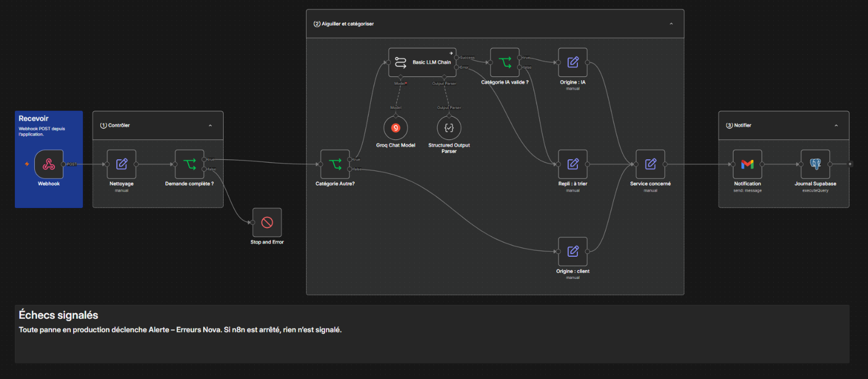Click the executeQuery subtitle under Journal Supabase

tap(815, 190)
